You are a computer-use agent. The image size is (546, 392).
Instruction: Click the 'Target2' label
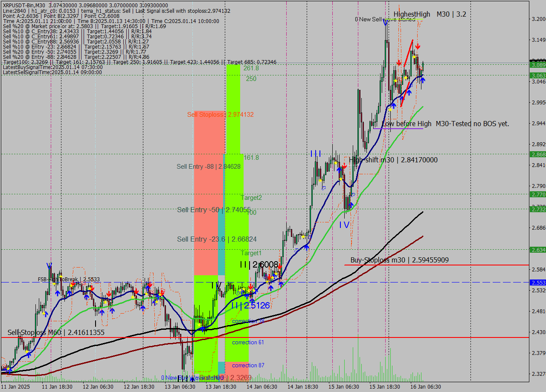[251, 198]
